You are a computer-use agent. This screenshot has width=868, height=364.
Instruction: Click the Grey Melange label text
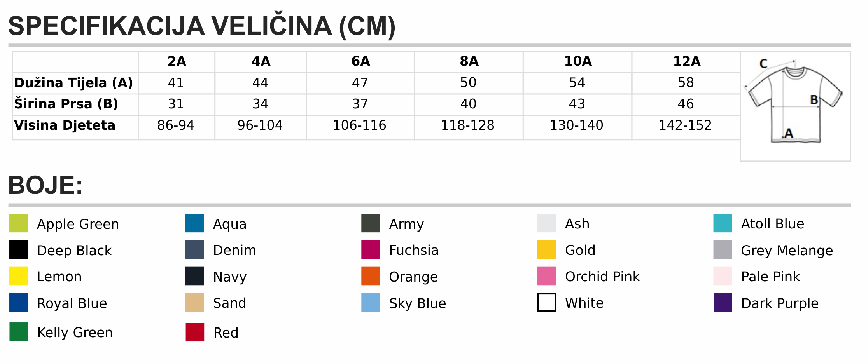[787, 251]
